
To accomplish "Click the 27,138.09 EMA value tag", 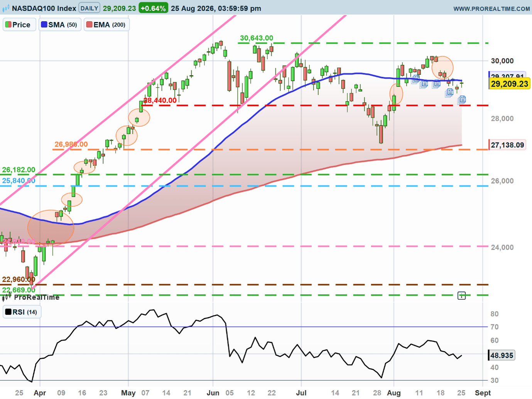I will coord(507,145).
